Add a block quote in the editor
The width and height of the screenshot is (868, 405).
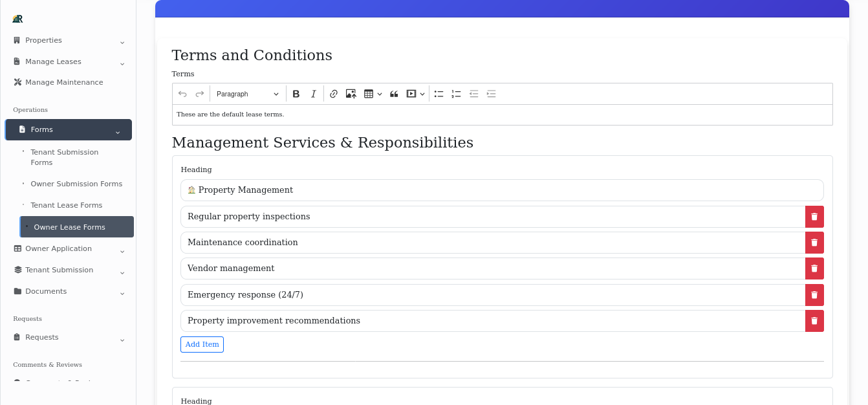(x=394, y=94)
